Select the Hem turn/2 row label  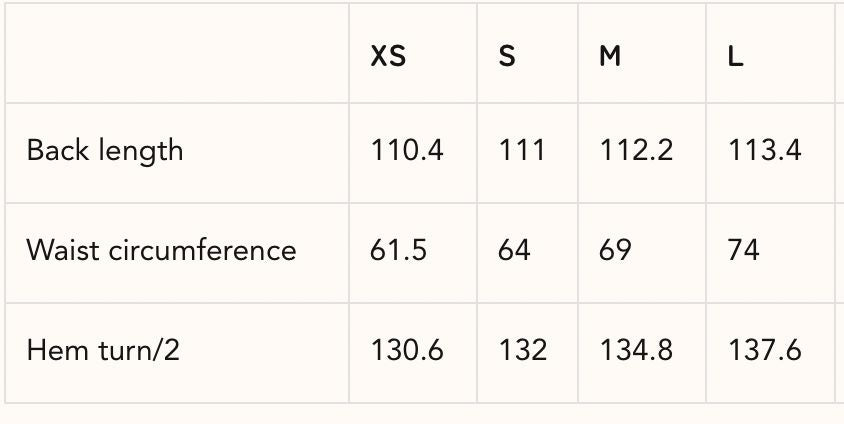click(103, 350)
